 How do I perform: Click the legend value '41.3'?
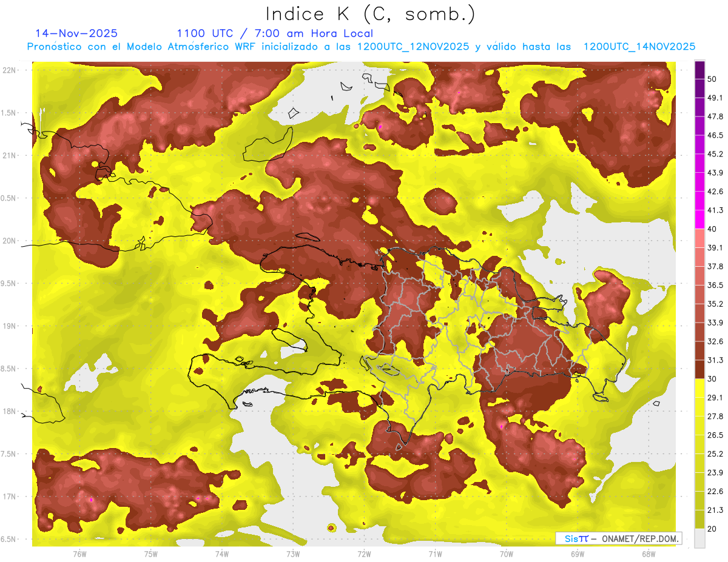715,210
